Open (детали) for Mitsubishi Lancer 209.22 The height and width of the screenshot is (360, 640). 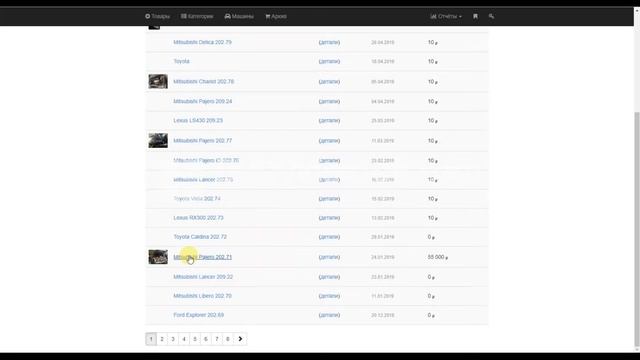pyautogui.click(x=329, y=277)
